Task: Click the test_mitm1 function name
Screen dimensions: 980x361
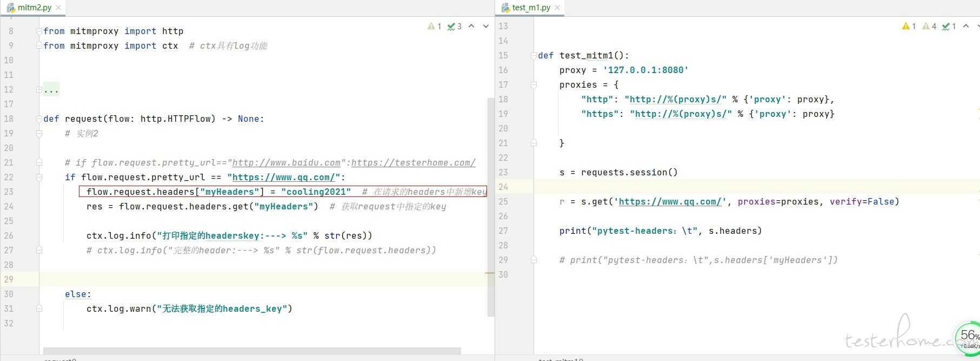Action: click(x=586, y=55)
